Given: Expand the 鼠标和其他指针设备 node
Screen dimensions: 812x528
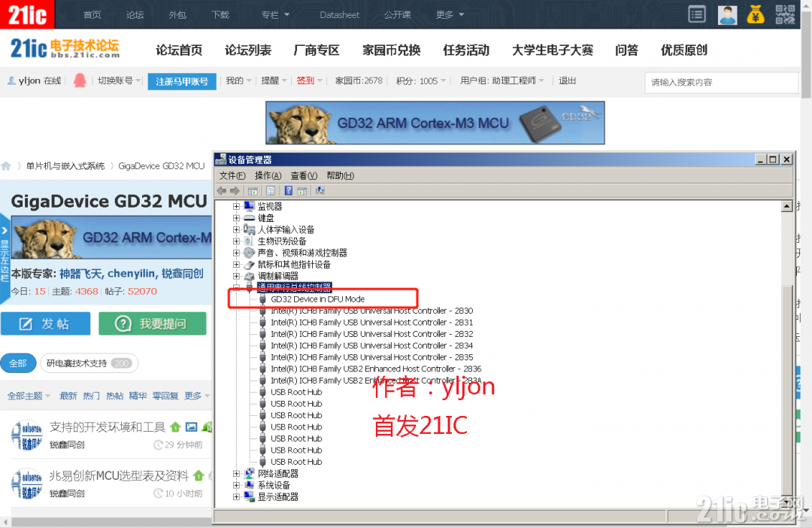Looking at the screenshot, I should pos(236,264).
